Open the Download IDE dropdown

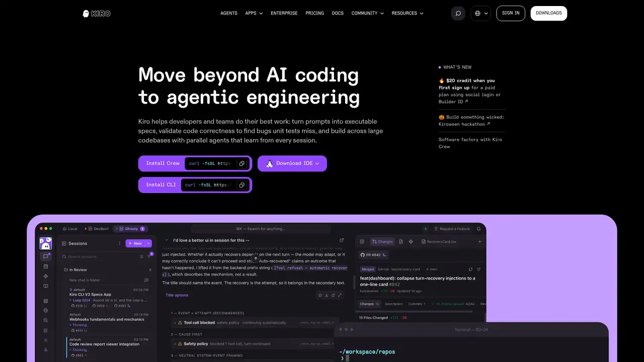click(292, 163)
